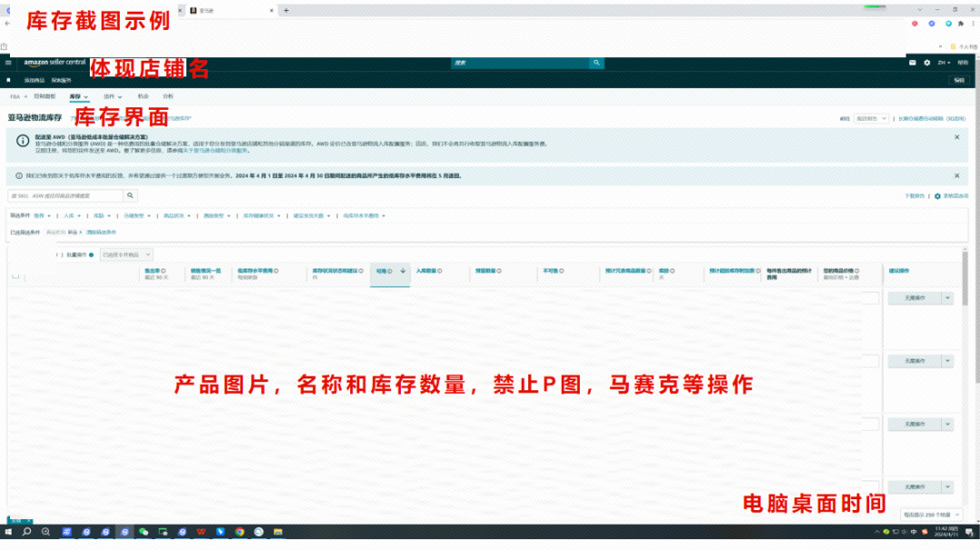Click the search magnifier in top bar

pos(596,63)
